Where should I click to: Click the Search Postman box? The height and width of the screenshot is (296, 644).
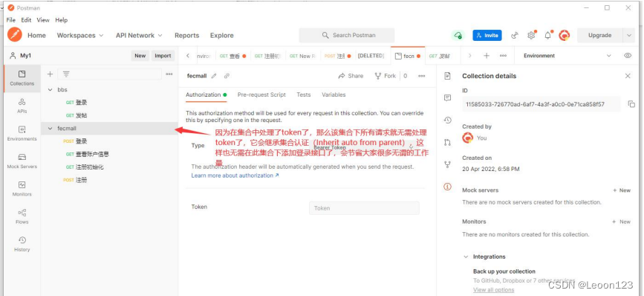(x=347, y=36)
